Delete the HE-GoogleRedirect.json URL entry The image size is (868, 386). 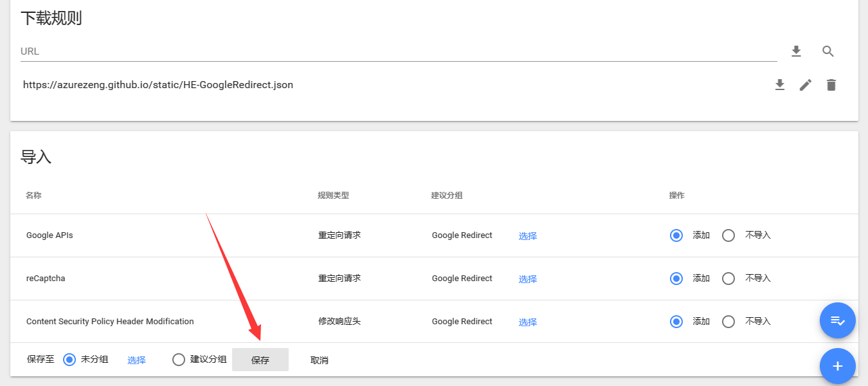(831, 85)
